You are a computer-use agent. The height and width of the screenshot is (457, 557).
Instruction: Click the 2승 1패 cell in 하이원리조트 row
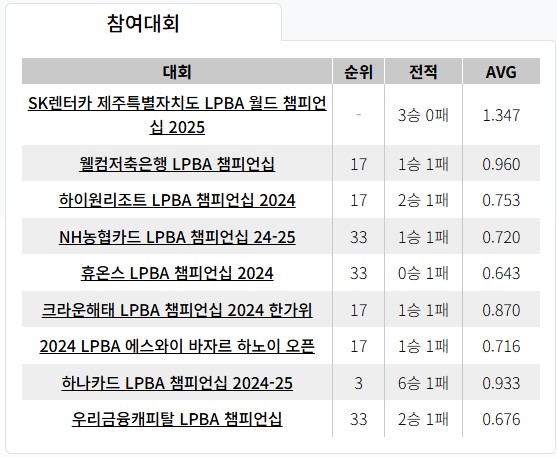[x=423, y=200]
